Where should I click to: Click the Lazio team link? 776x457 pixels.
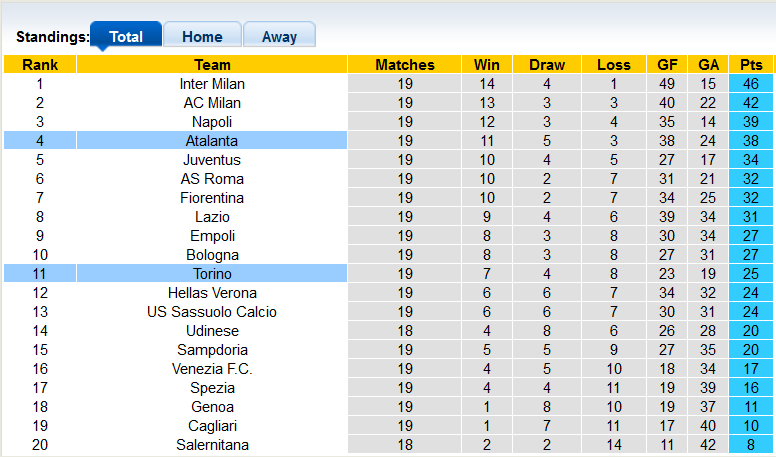click(212, 217)
